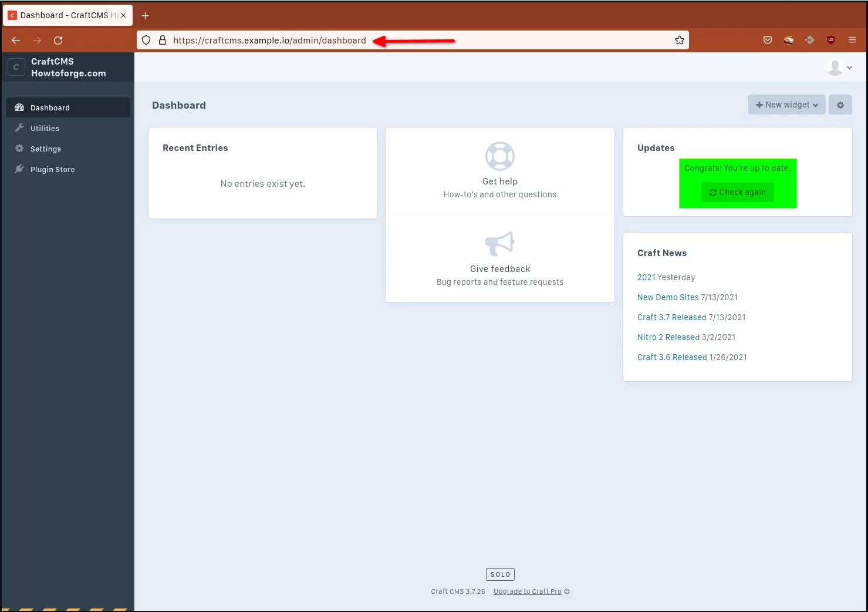Click the 'No entries exist yet.' text
This screenshot has height=612, width=868.
[263, 184]
